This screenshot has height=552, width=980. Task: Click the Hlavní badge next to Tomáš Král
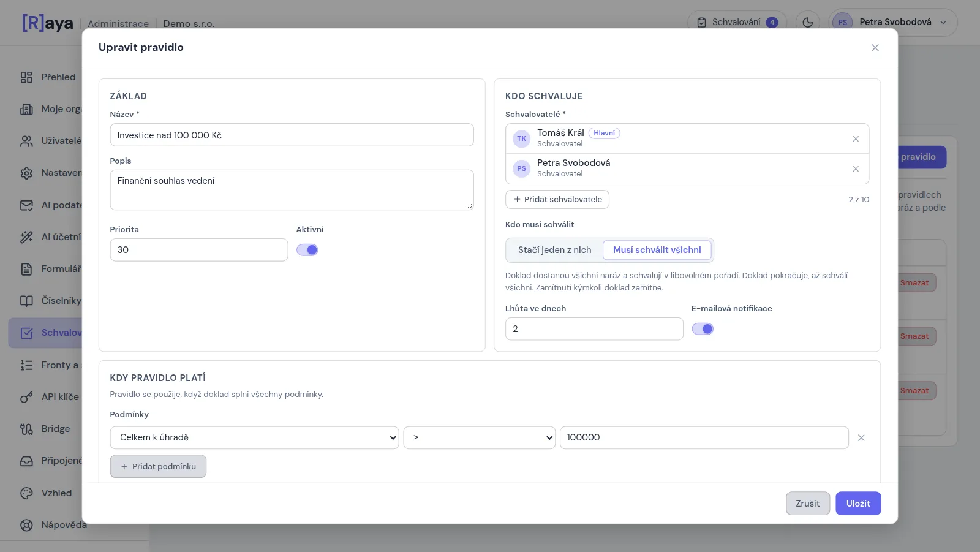point(604,133)
